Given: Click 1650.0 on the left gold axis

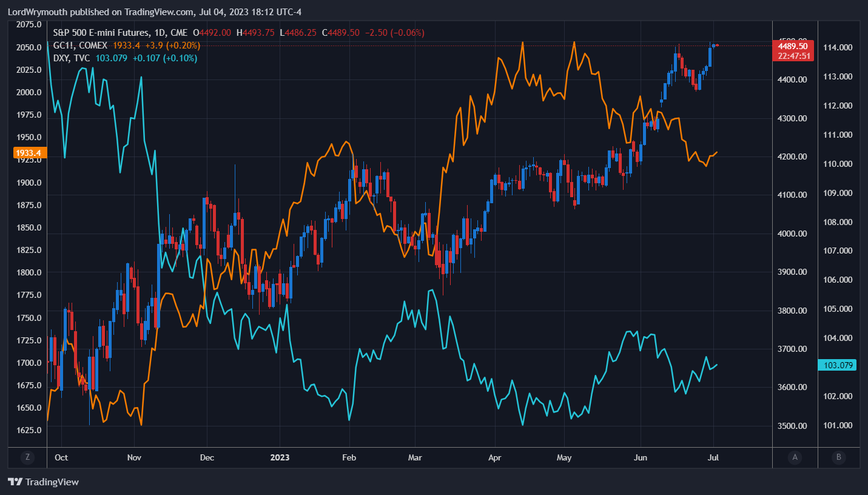Looking at the screenshot, I should click(29, 408).
